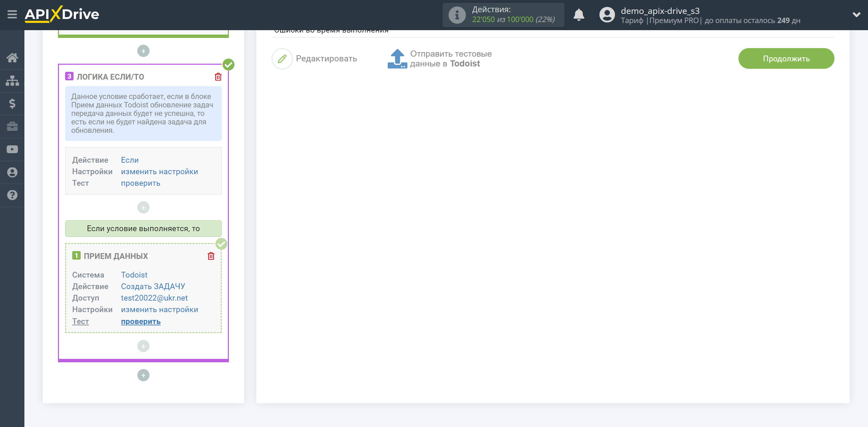The width and height of the screenshot is (868, 427).
Task: Click the plus button above logic block
Action: click(143, 51)
